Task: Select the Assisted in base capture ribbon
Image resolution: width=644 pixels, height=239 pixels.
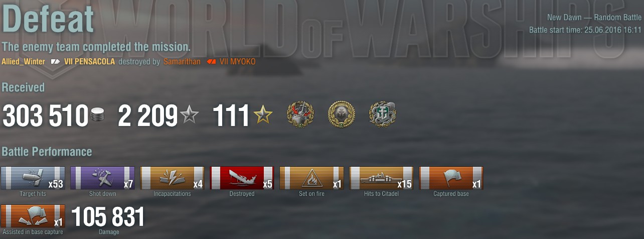Action: (33, 216)
